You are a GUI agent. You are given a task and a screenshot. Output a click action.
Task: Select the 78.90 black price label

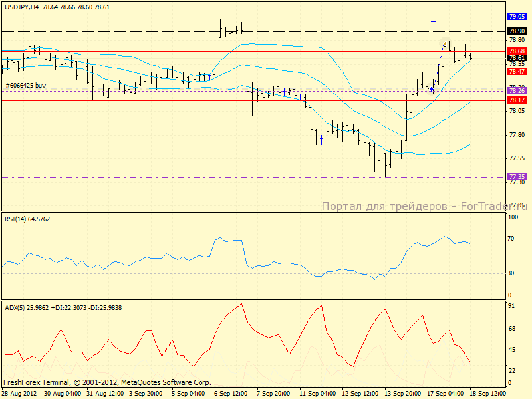(517, 31)
